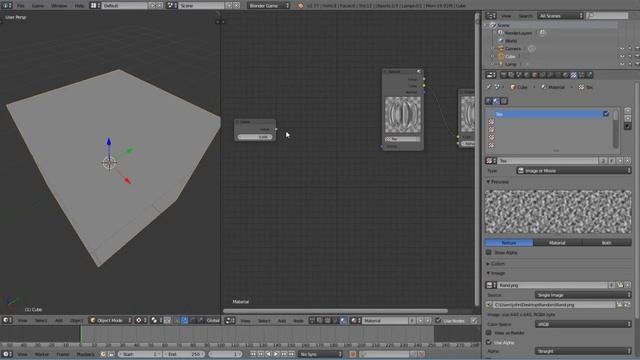The height and width of the screenshot is (360, 640).
Task: Open the Blender Game engine selector
Action: pos(268,6)
